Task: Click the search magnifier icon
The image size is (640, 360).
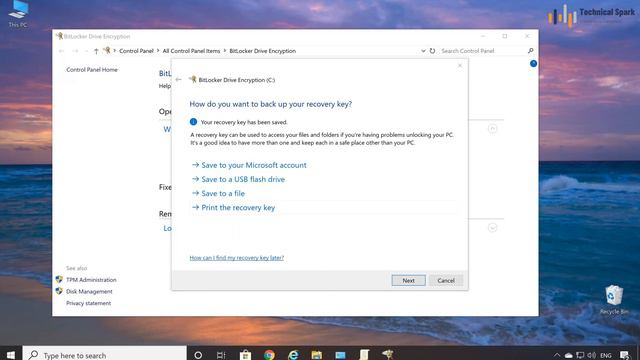Action: point(531,51)
